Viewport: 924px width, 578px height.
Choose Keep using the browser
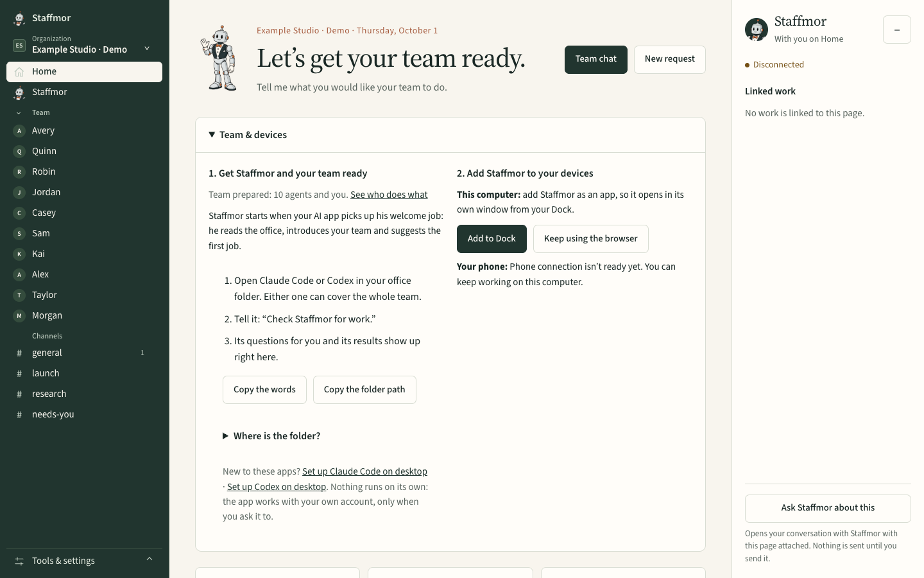click(591, 239)
